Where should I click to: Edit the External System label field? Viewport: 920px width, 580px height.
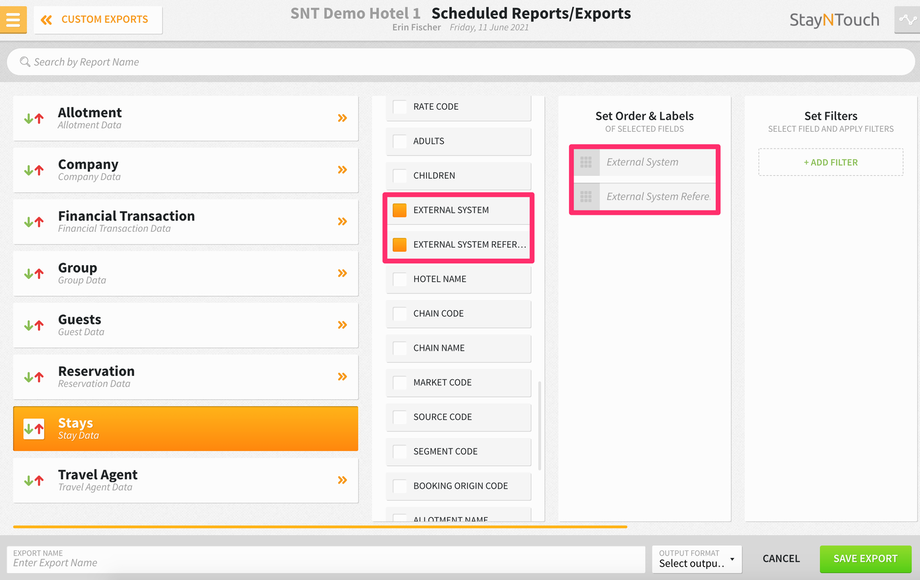tap(657, 162)
